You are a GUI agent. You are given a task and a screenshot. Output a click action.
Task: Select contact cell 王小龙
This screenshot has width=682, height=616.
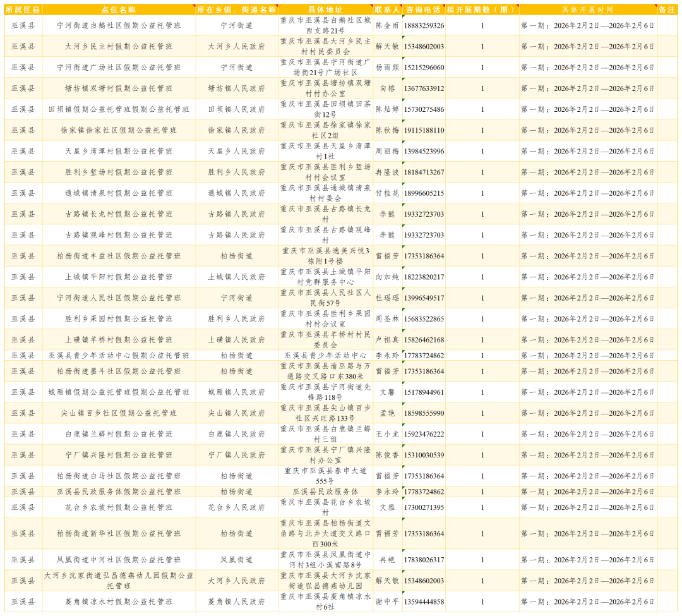pyautogui.click(x=387, y=434)
